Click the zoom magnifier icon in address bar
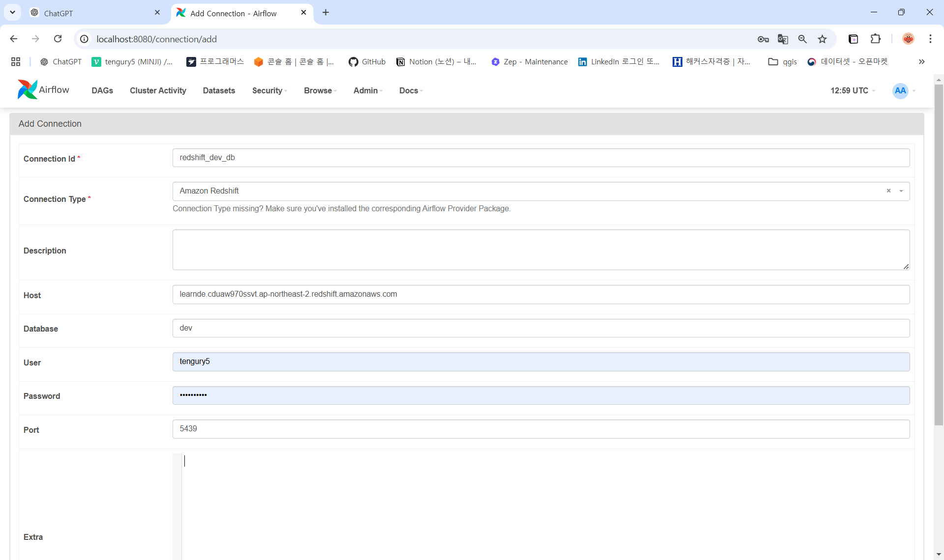 [x=802, y=39]
